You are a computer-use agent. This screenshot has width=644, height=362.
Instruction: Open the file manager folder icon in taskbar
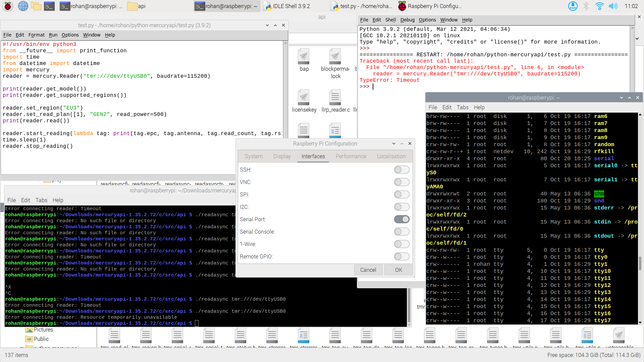coord(36,6)
